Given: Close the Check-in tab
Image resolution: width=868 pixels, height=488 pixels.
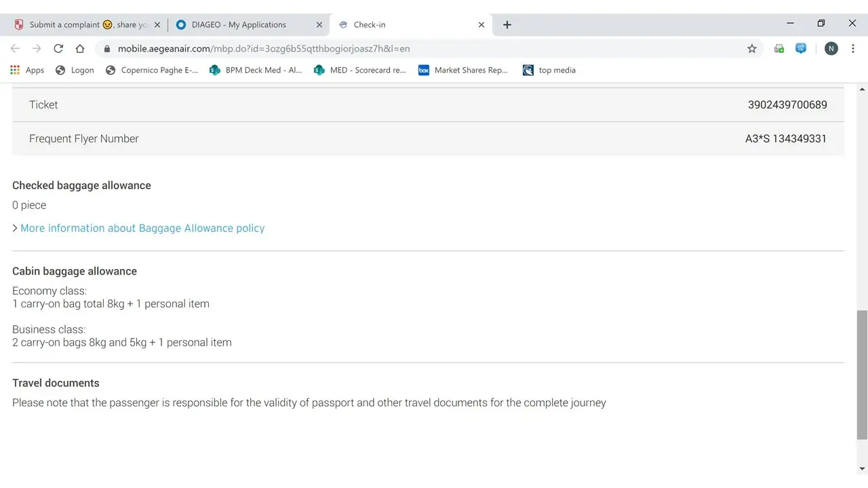Looking at the screenshot, I should 481,24.
